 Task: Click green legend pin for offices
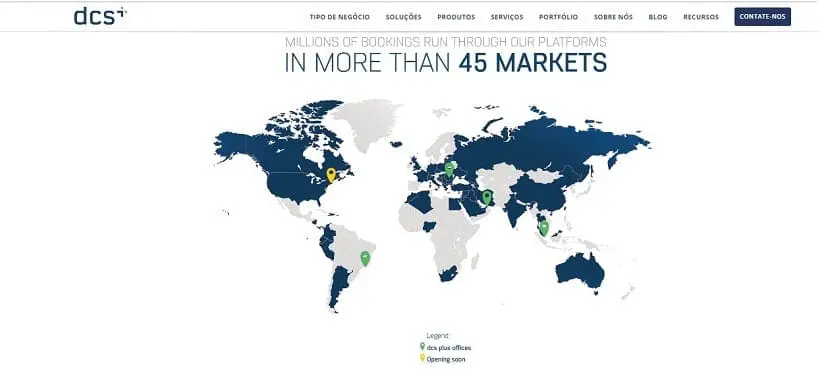(x=422, y=347)
